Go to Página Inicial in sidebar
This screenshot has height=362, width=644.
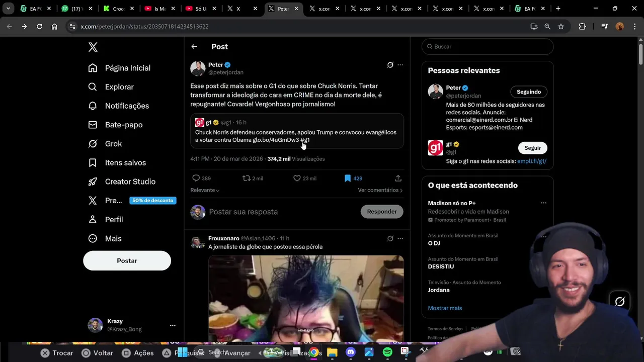119,68
